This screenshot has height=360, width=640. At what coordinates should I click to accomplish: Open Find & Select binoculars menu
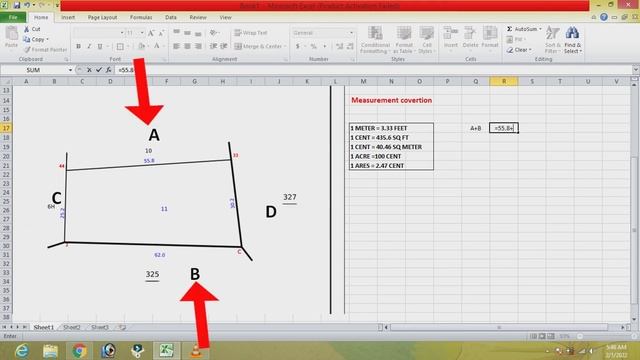[x=573, y=40]
